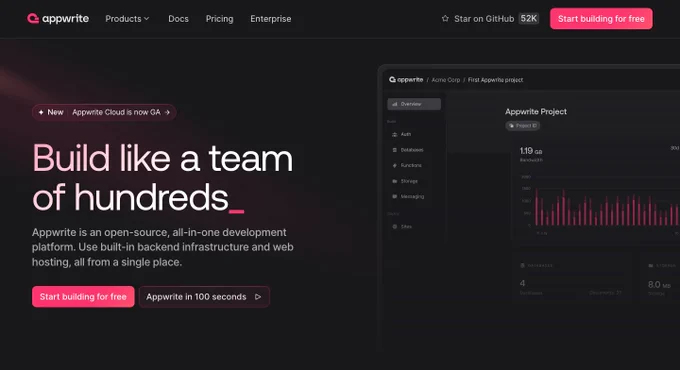Select Overview in the dashboard preview sidebar
This screenshot has width=680, height=370.
pos(414,104)
